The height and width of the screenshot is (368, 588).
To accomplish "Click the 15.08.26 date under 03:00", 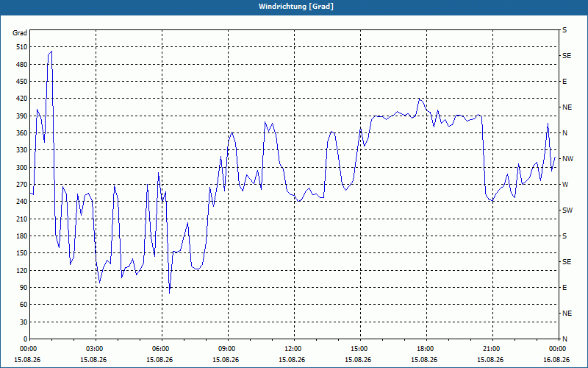I will click(x=93, y=360).
